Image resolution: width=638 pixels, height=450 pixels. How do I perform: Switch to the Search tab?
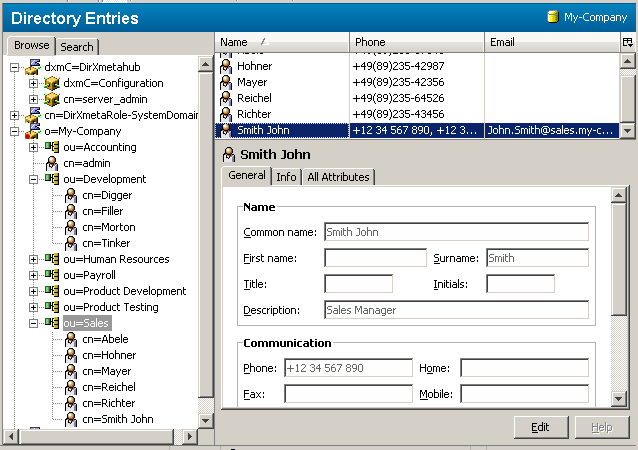pyautogui.click(x=76, y=47)
